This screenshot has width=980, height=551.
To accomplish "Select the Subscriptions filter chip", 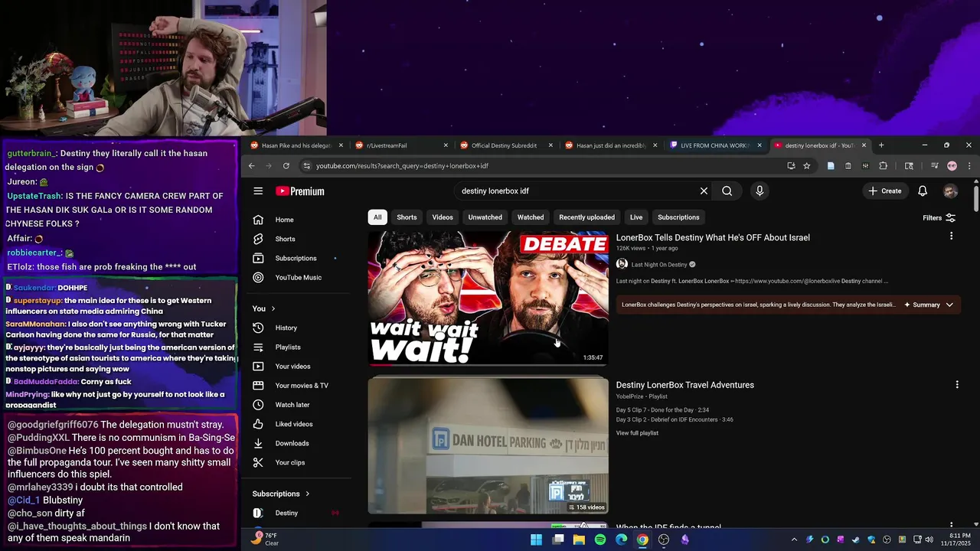I will (678, 217).
